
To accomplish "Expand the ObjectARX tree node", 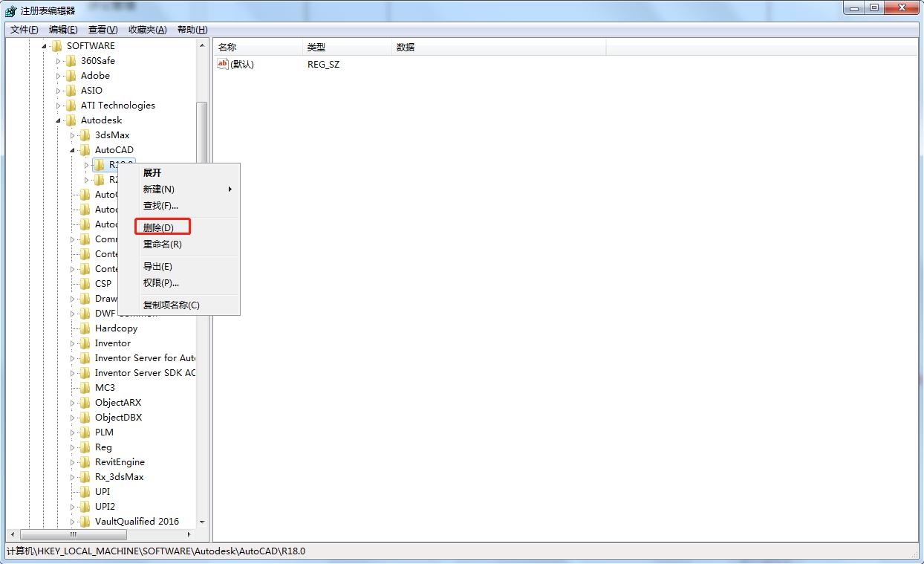I will point(73,403).
